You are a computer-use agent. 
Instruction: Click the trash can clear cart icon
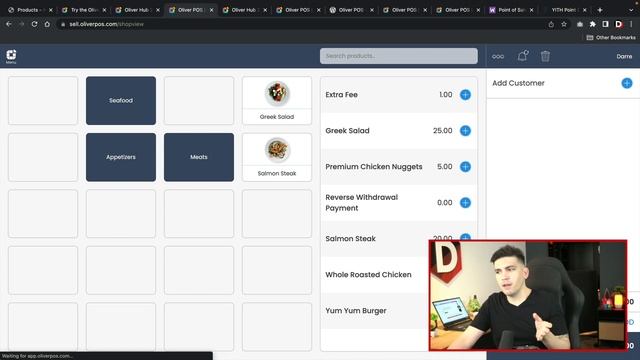[545, 56]
